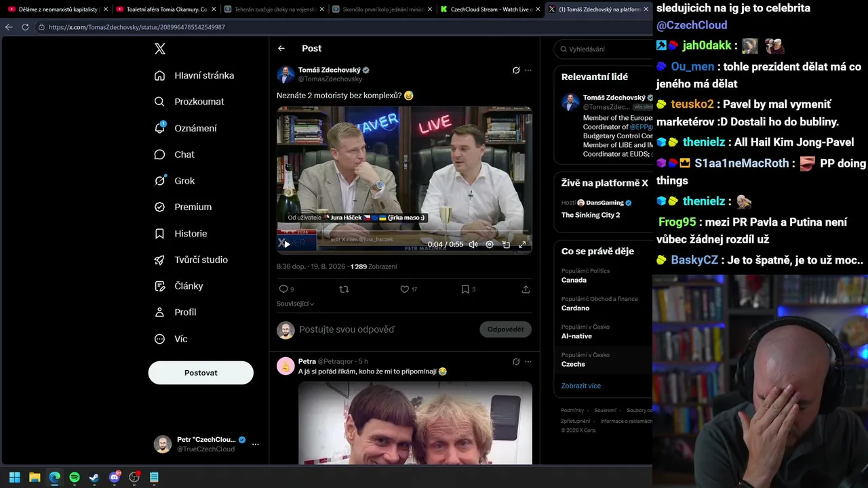
Task: Open video settings gear
Action: point(490,244)
